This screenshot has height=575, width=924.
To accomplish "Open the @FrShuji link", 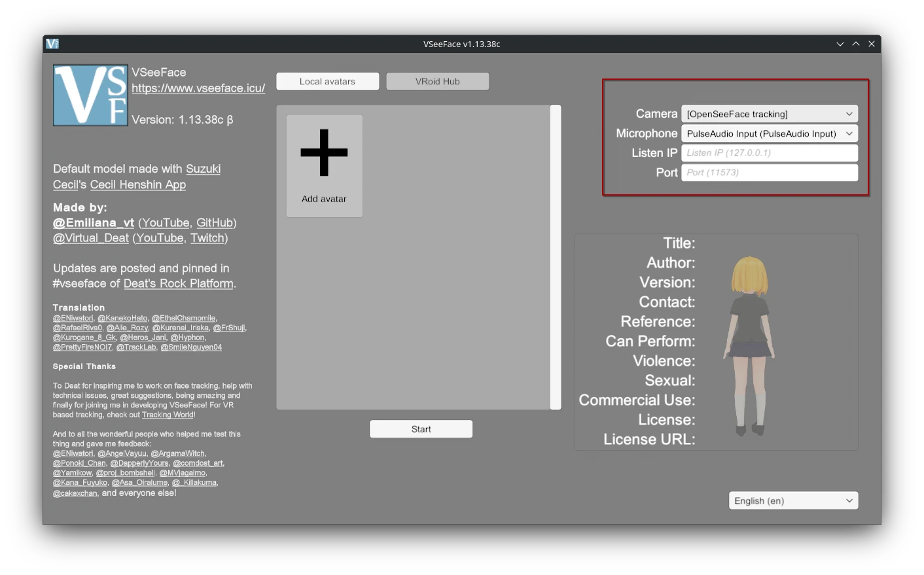I will [x=229, y=328].
